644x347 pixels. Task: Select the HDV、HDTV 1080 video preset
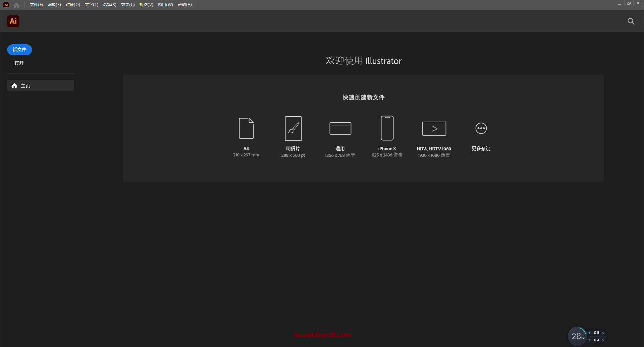pyautogui.click(x=433, y=135)
